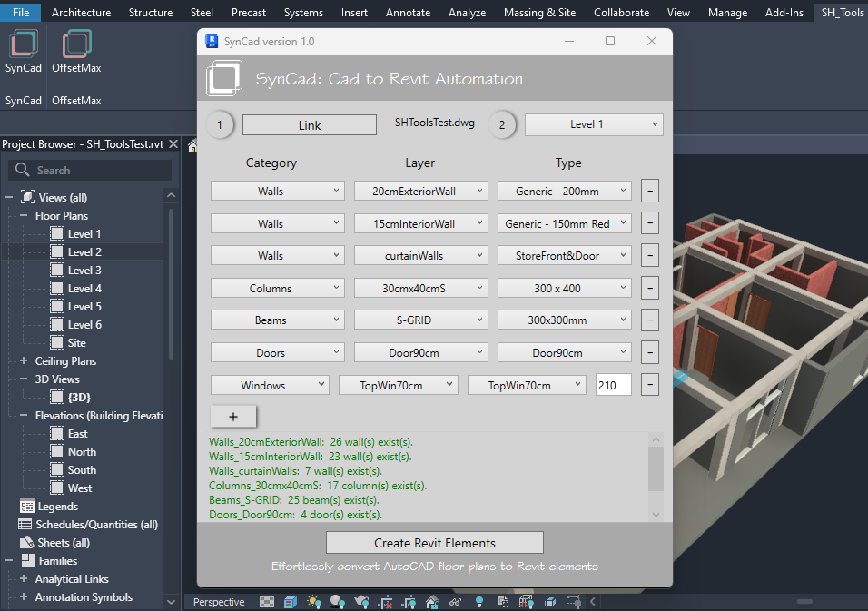868x611 pixels.
Task: Open the Visual Style cube icon
Action: pos(291,602)
